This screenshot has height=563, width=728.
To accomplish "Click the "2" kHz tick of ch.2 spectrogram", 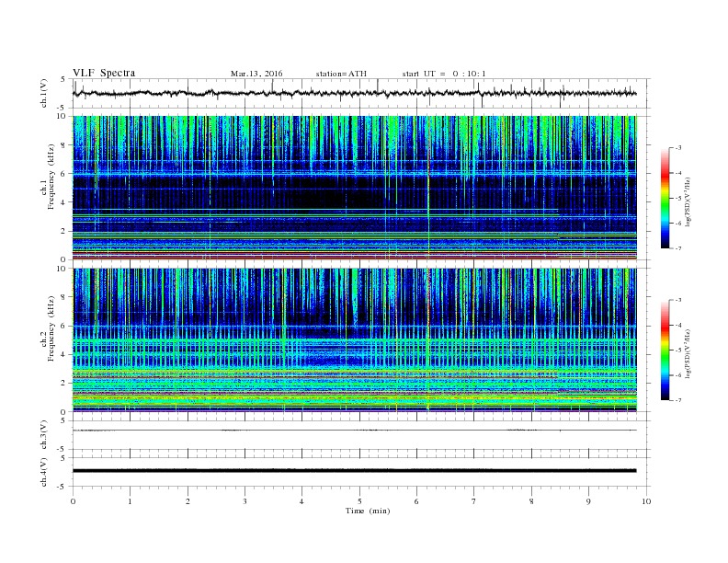I will 63,384.
